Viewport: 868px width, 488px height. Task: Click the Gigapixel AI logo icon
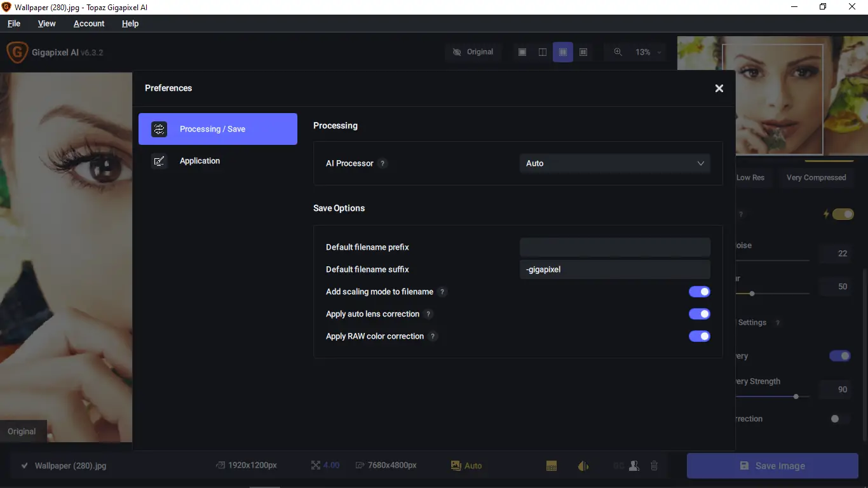pyautogui.click(x=17, y=52)
